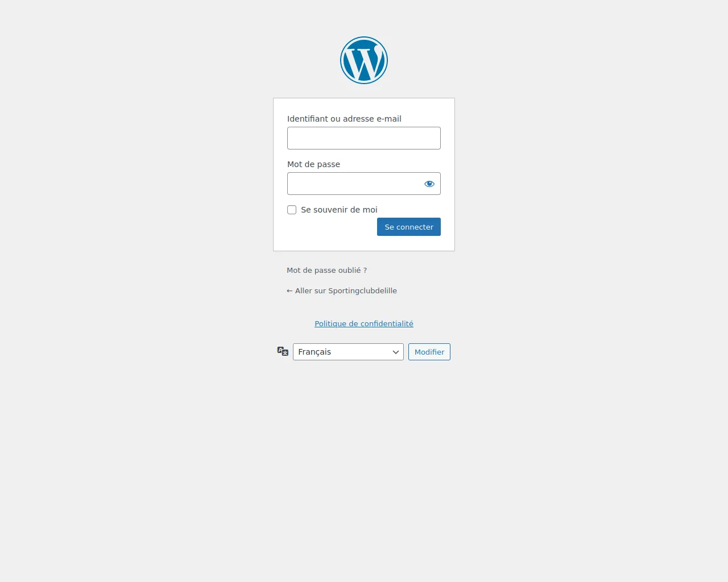Image resolution: width=728 pixels, height=582 pixels.
Task: Click the language translation icon
Action: 283,351
